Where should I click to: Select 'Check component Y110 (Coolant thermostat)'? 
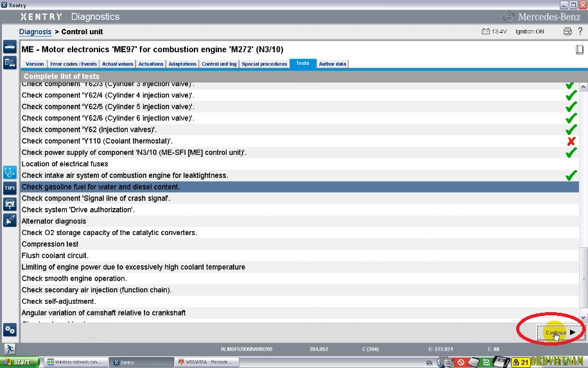(300, 141)
